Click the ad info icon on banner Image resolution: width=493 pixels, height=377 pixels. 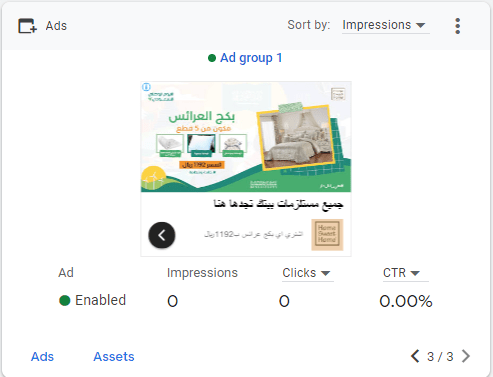click(146, 87)
